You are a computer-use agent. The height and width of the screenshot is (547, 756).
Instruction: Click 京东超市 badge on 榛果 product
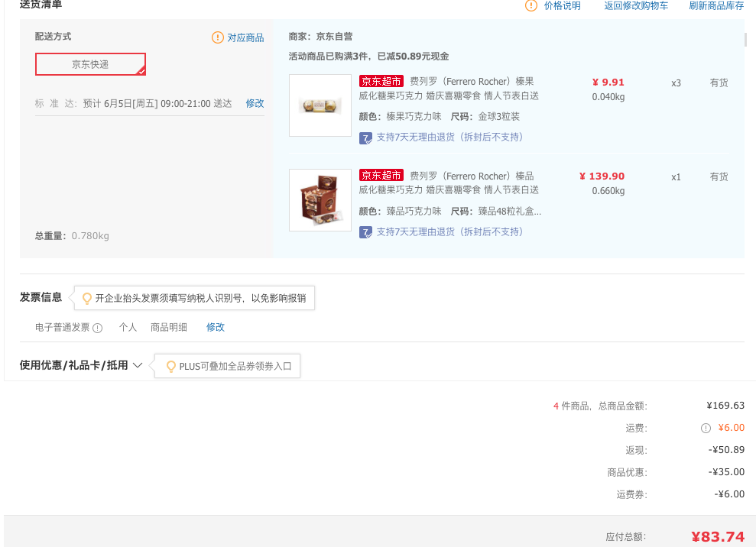[x=381, y=81]
